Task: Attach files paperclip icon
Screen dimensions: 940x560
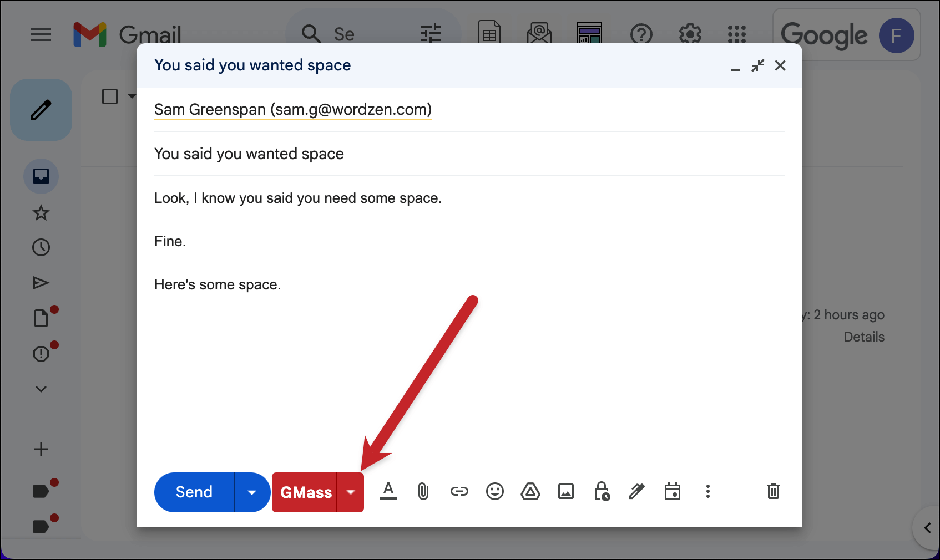Action: tap(423, 491)
